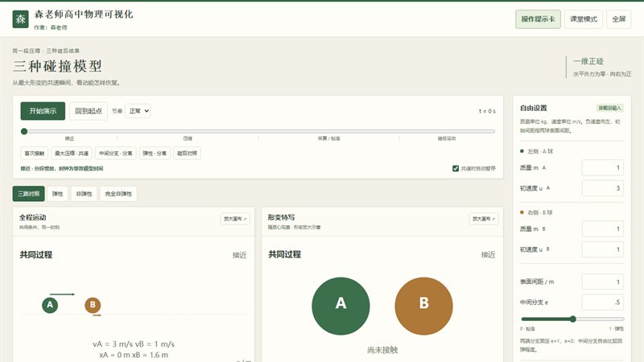This screenshot has height=362, width=644.
Task: Jump to the 碰后对照 marker
Action: (187, 153)
